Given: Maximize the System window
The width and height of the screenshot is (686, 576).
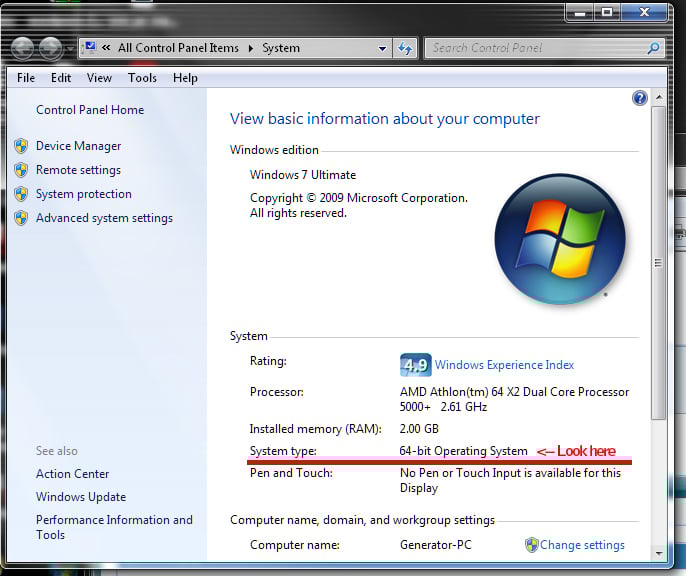Looking at the screenshot, I should [607, 13].
